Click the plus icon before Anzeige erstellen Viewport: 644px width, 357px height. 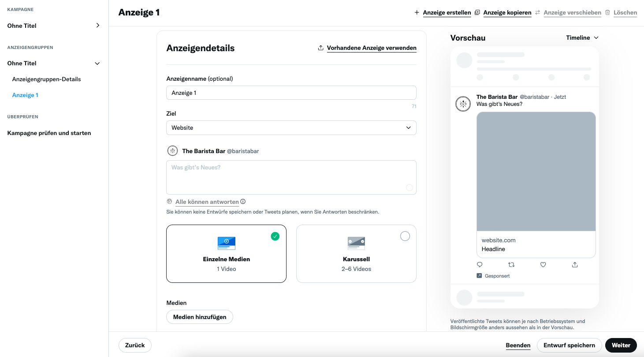(417, 12)
